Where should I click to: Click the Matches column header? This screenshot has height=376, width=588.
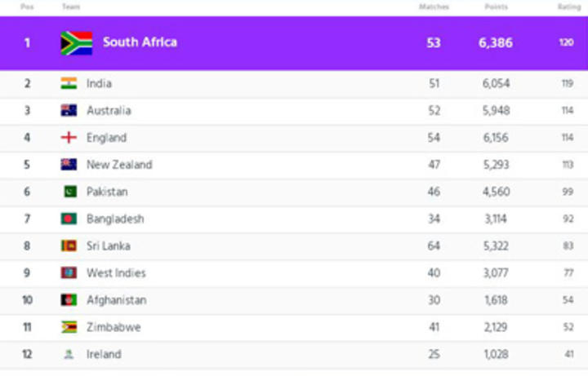pyautogui.click(x=434, y=7)
